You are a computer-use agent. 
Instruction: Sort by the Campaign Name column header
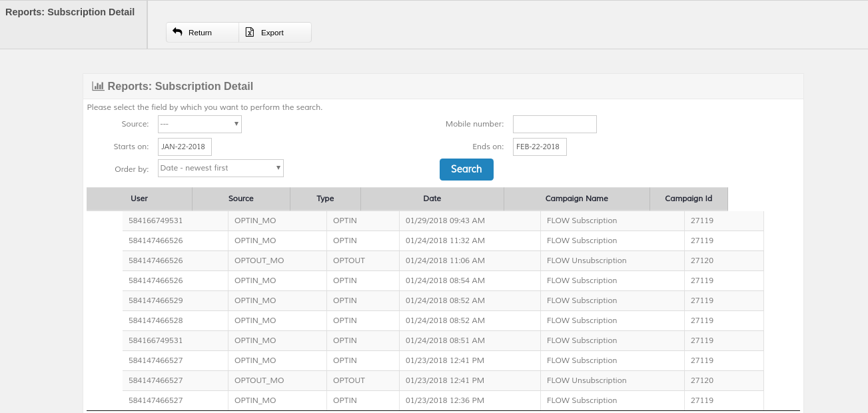pyautogui.click(x=576, y=199)
